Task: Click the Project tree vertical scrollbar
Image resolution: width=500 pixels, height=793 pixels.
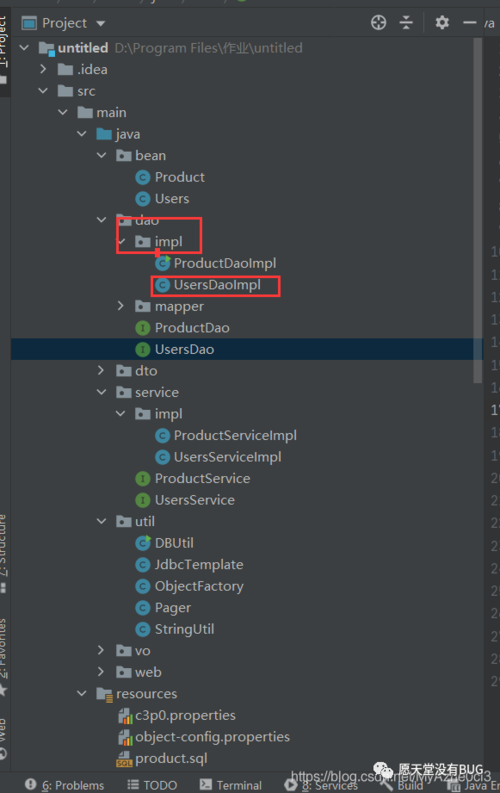Action: point(478,210)
